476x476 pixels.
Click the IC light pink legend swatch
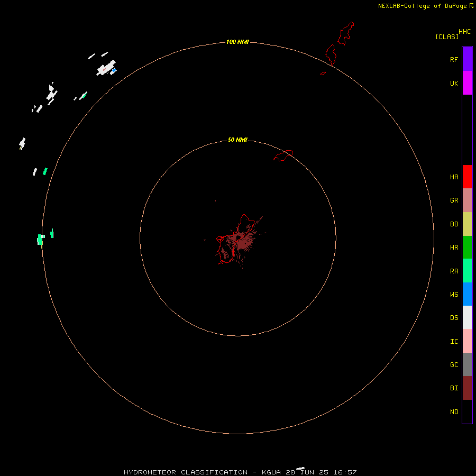(467, 341)
